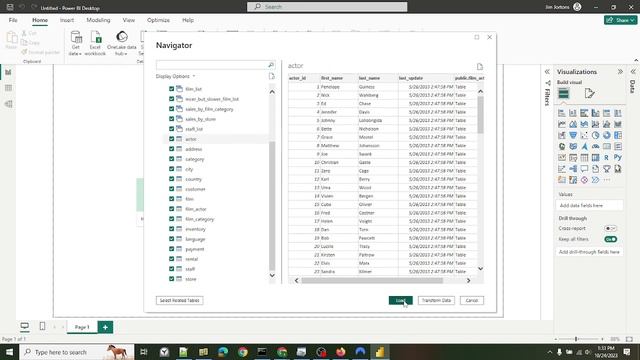This screenshot has width=640, height=360.
Task: Select the language table row
Action: pyautogui.click(x=195, y=239)
